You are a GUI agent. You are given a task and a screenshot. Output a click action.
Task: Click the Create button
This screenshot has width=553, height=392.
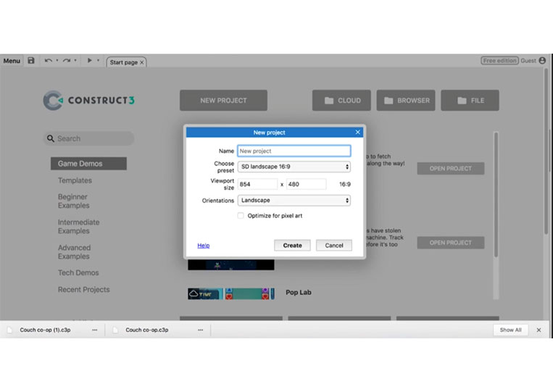click(292, 246)
